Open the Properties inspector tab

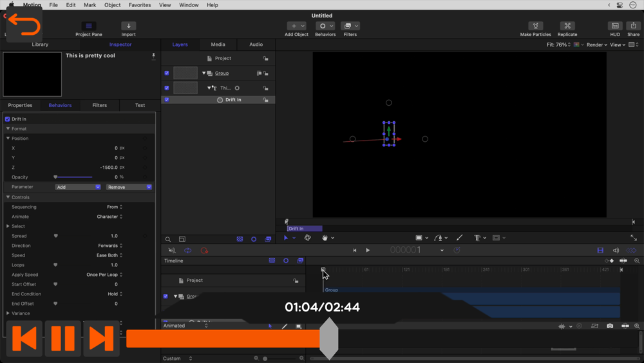(20, 105)
